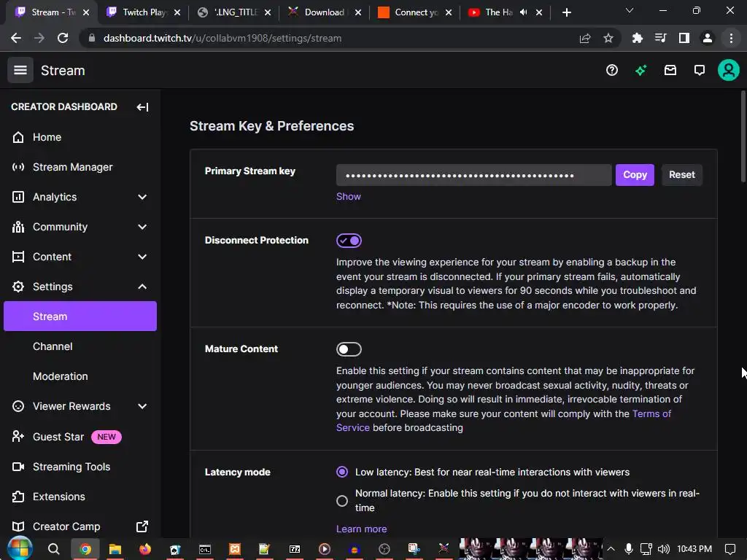
Task: Select the highlighted Stream settings item
Action: tap(80, 316)
